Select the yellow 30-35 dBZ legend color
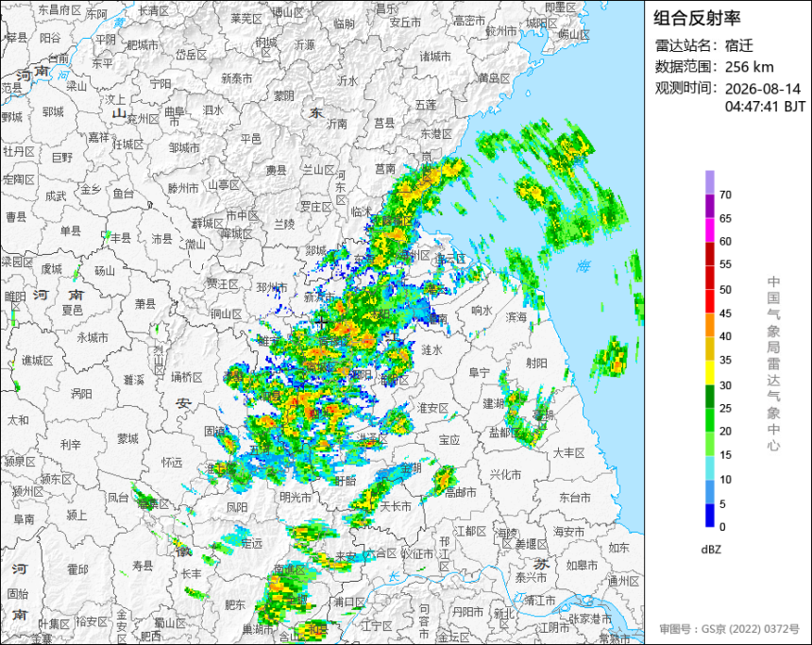 [709, 372]
